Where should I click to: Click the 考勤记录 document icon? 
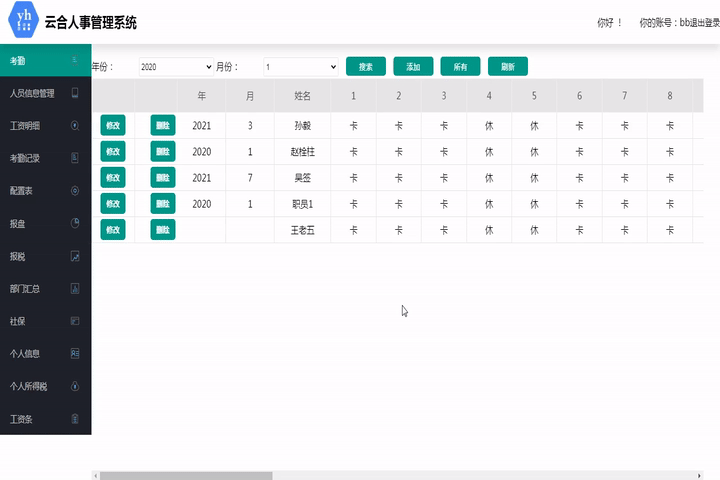click(75, 158)
